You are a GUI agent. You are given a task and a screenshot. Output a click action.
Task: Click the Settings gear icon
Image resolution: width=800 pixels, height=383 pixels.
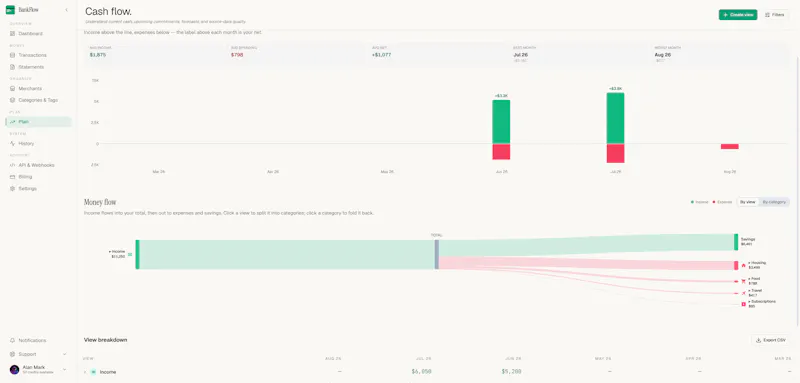[x=13, y=188]
